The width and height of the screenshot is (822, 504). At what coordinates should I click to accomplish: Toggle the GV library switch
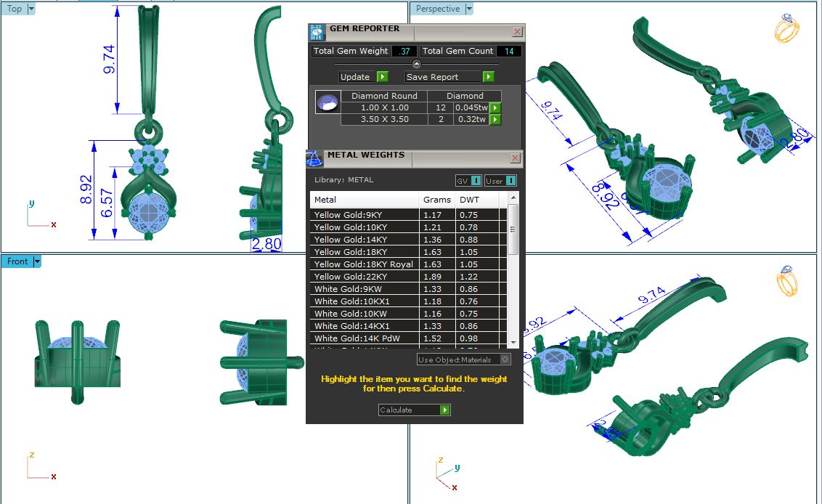[x=476, y=181]
